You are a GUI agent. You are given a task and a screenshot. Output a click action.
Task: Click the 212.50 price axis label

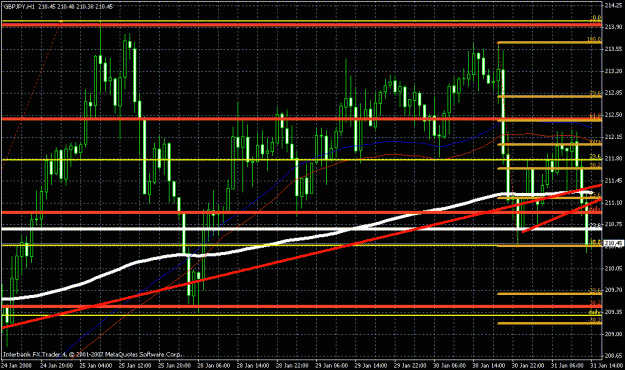pos(613,115)
